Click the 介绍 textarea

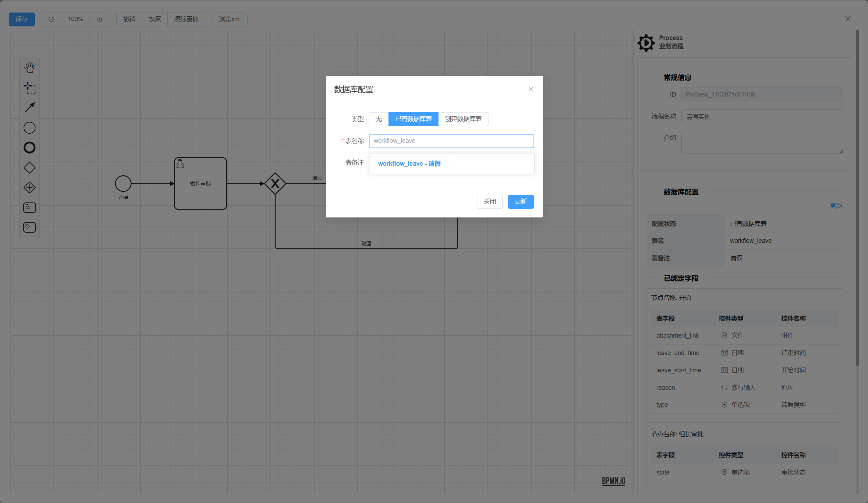click(762, 142)
